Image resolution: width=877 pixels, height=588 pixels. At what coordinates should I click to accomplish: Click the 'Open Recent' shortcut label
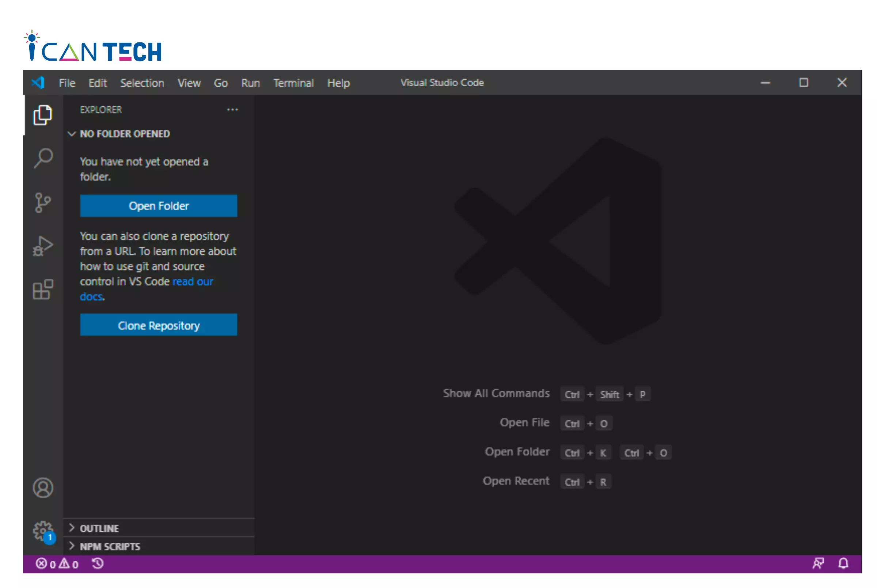(x=516, y=481)
